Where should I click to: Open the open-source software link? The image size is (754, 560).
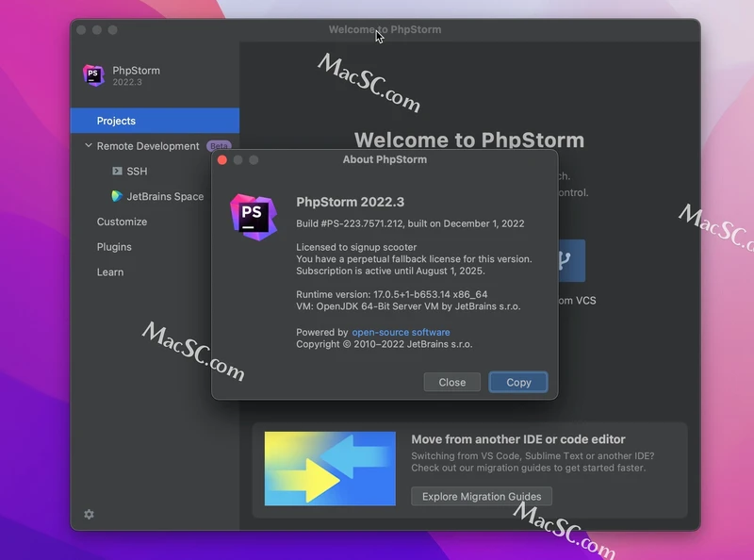point(401,332)
